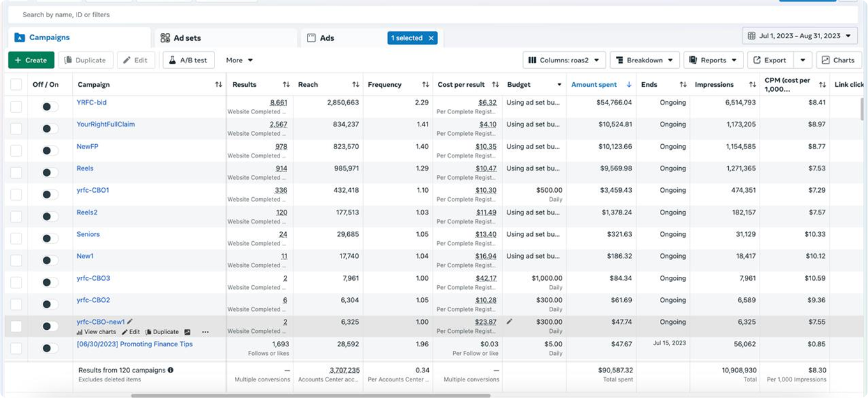Viewport: 868px width, 398px height.
Task: Clear the '1 selected' filter with X
Action: tap(431, 38)
